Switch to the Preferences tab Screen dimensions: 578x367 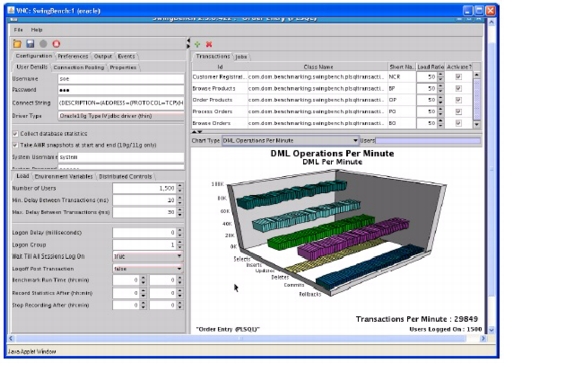pos(73,56)
